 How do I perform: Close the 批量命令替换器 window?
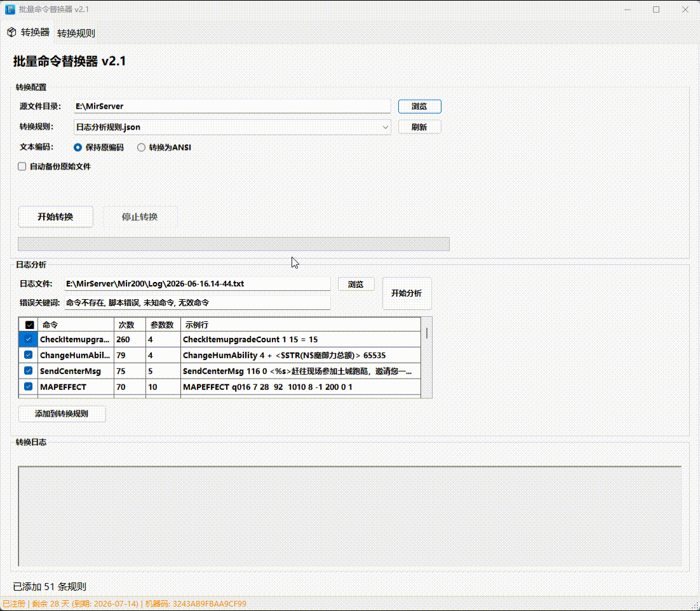pos(685,10)
